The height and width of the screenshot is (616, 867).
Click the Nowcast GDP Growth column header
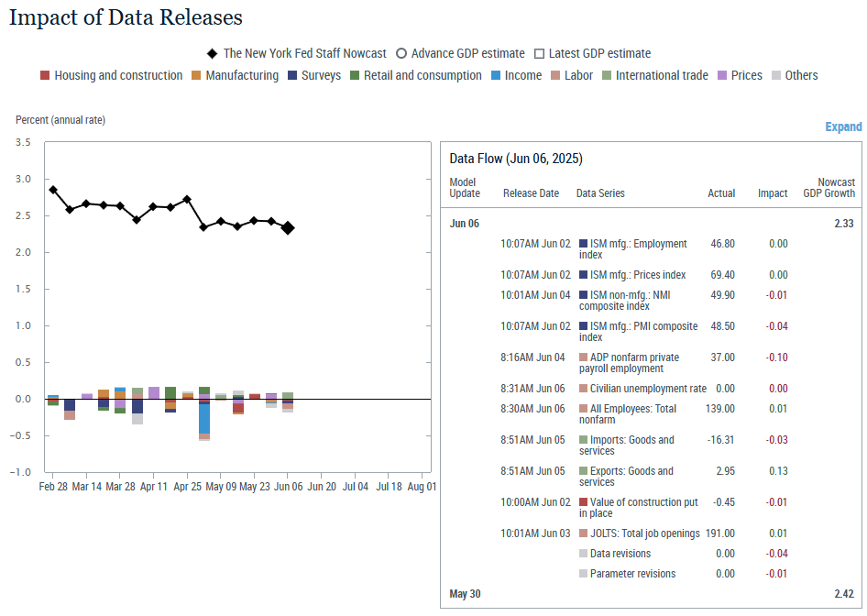(x=829, y=187)
